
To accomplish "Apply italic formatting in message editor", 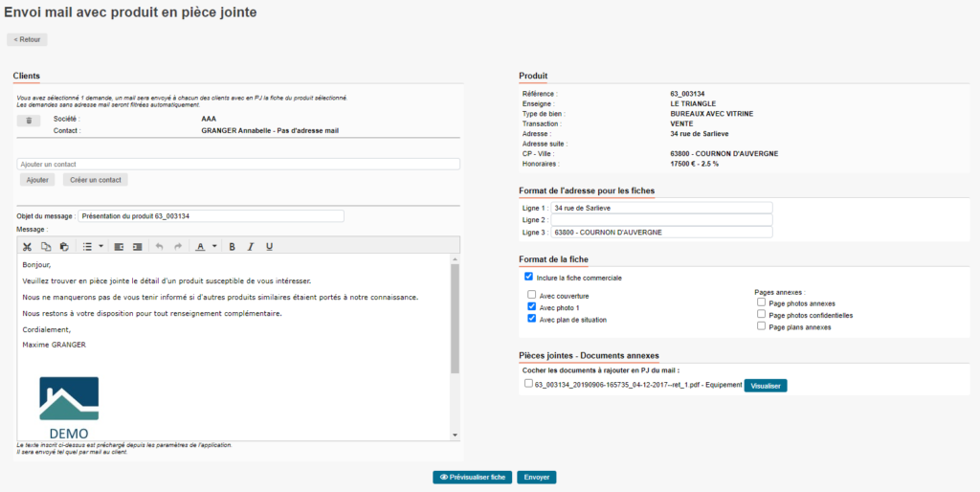I will coord(251,246).
